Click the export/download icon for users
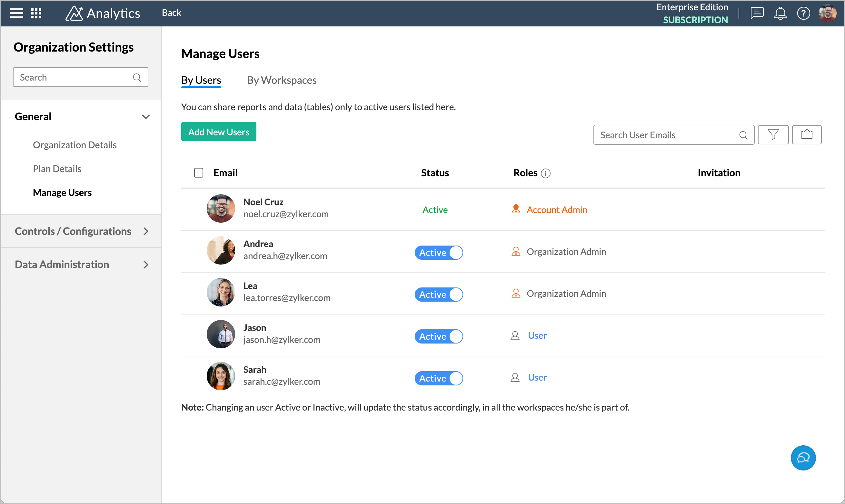The width and height of the screenshot is (845, 504). [807, 134]
